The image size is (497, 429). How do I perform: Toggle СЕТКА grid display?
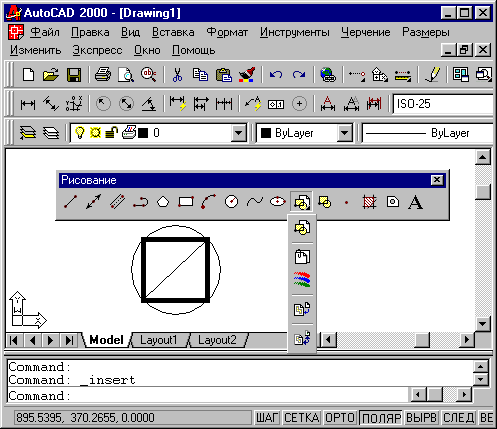click(x=302, y=418)
